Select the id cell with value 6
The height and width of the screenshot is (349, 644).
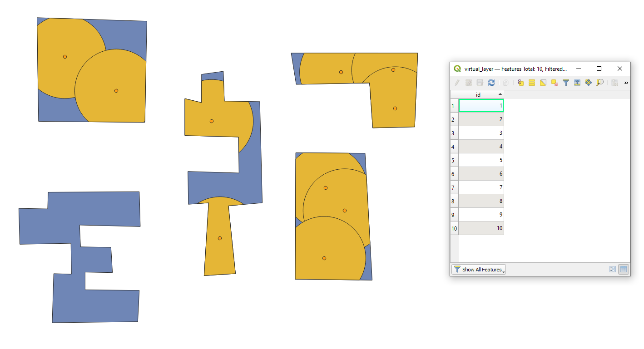[x=481, y=174]
